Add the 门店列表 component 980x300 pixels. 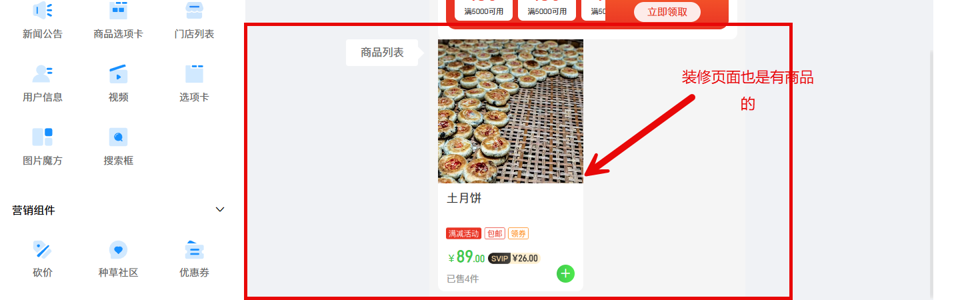point(194,20)
